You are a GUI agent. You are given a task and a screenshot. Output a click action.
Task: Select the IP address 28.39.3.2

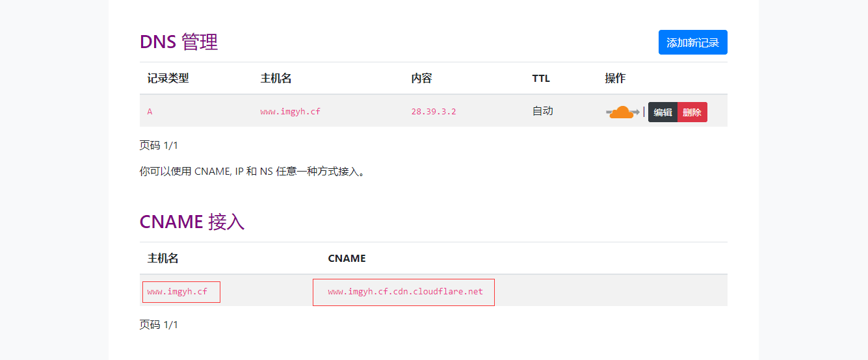click(x=434, y=111)
